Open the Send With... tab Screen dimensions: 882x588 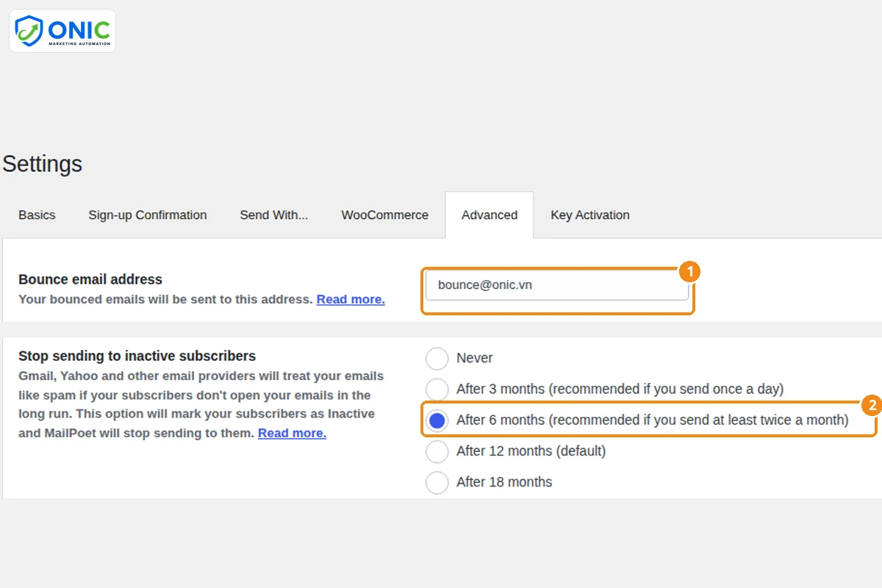tap(273, 215)
